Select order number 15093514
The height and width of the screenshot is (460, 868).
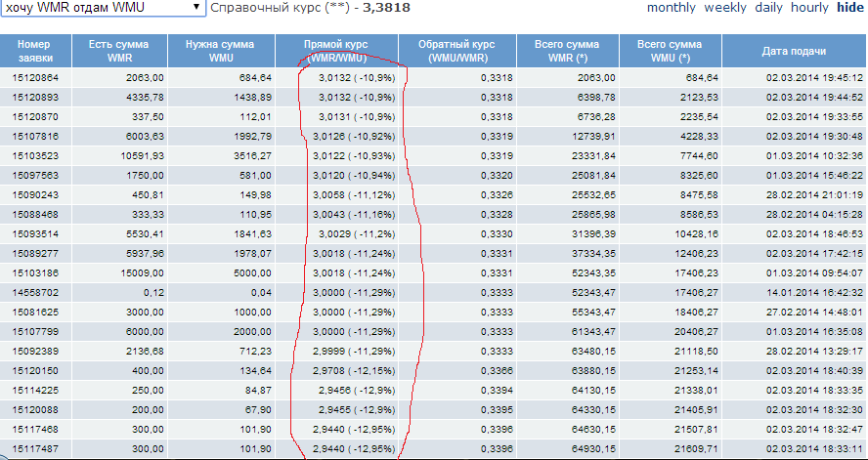pos(35,233)
